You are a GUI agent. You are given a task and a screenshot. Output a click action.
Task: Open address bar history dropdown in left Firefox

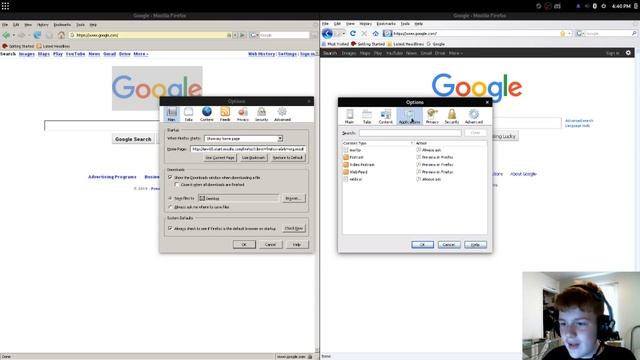(x=235, y=35)
